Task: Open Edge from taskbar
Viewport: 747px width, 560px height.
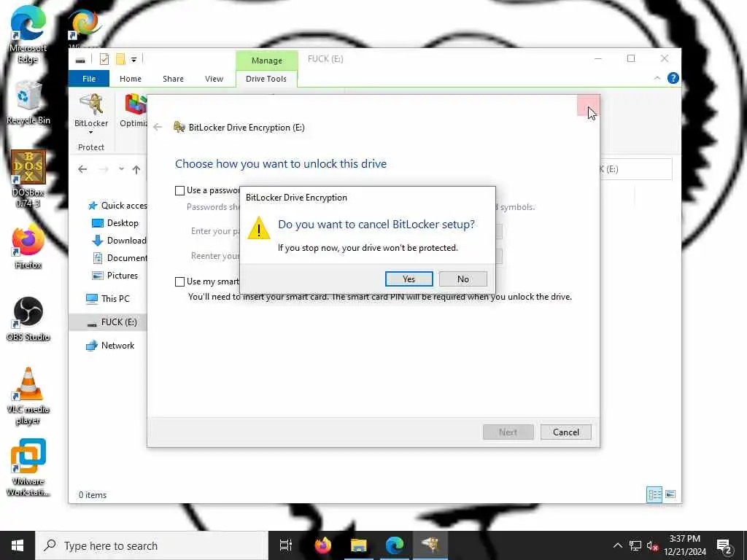Action: pyautogui.click(x=395, y=545)
